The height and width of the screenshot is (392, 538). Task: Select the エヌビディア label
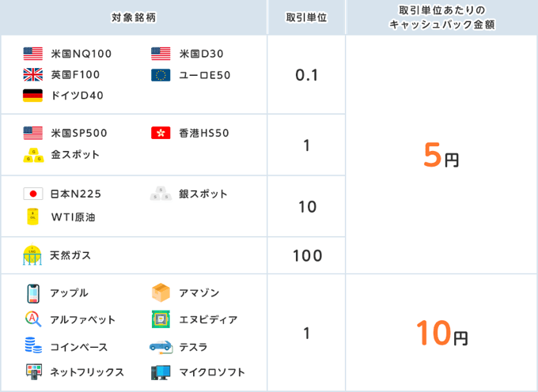coord(208,320)
